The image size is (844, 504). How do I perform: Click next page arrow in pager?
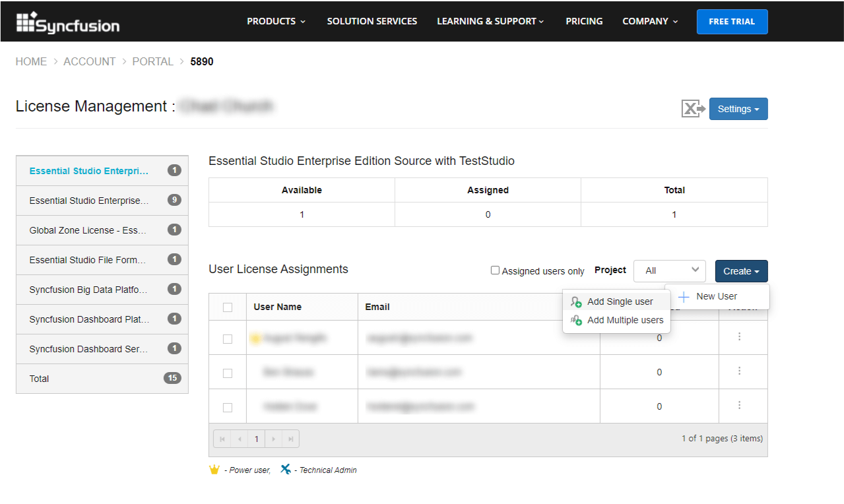273,439
